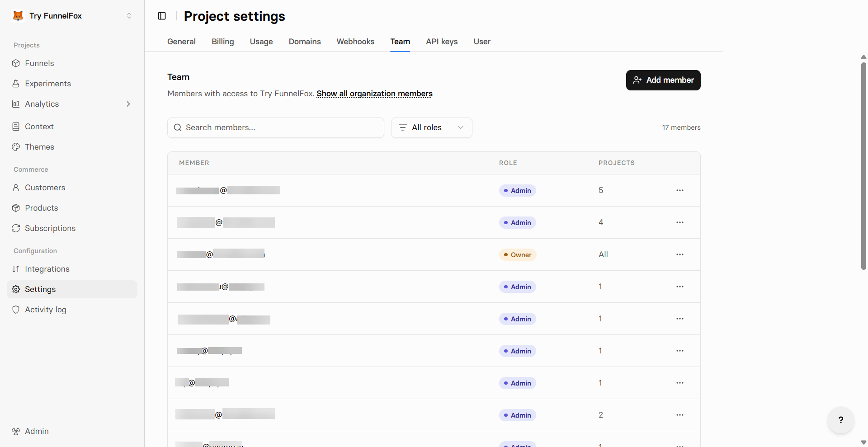This screenshot has height=447, width=868.
Task: Open Funnels from the sidebar
Action: tap(72, 63)
